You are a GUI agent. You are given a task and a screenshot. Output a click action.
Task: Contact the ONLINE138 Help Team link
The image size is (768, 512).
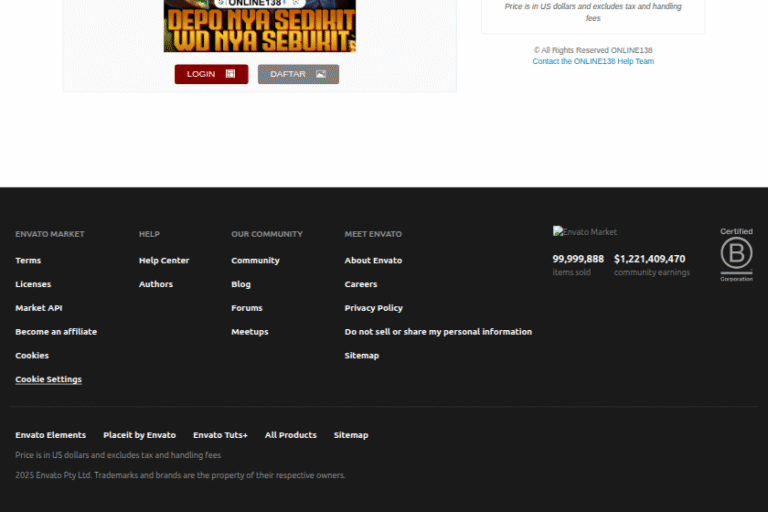tap(593, 62)
